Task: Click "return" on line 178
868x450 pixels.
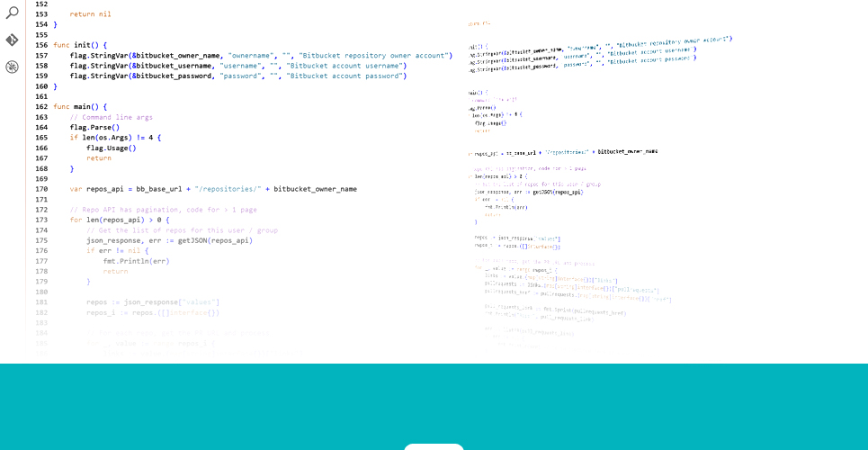Action: pyautogui.click(x=115, y=272)
